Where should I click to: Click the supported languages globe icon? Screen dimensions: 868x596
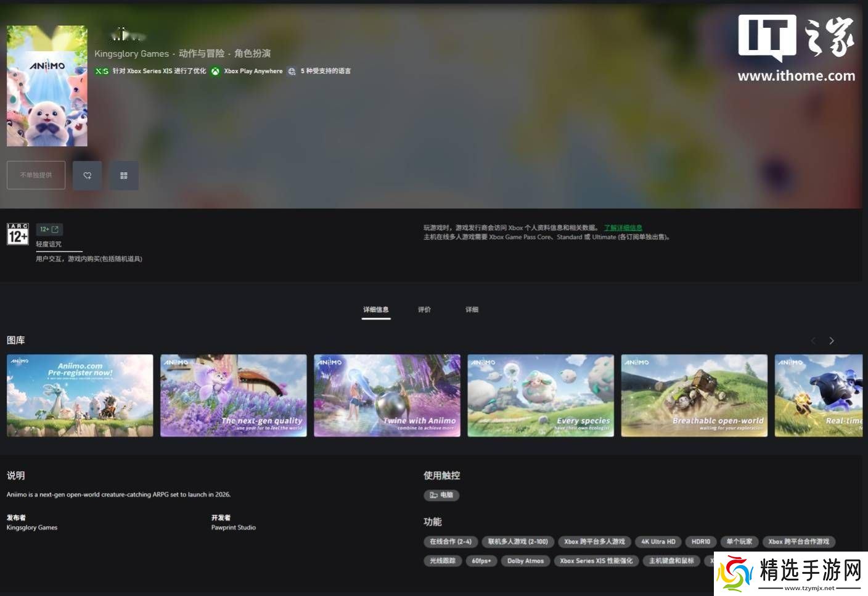click(x=292, y=72)
